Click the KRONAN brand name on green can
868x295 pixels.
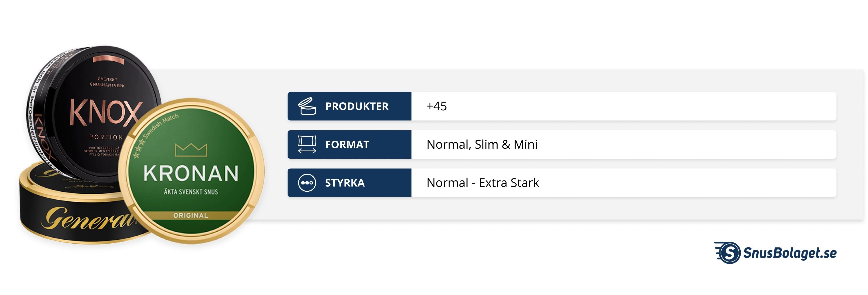pos(191,173)
